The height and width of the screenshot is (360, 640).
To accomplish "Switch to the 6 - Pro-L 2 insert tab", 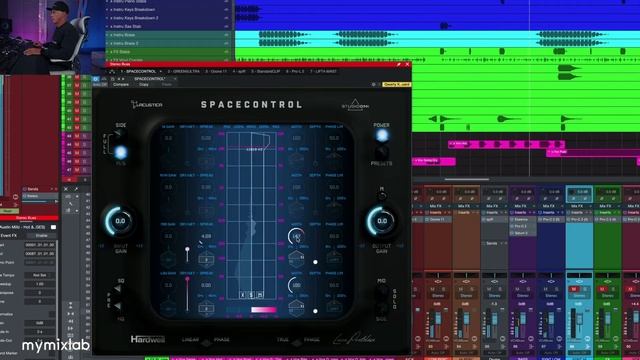I will [295, 71].
